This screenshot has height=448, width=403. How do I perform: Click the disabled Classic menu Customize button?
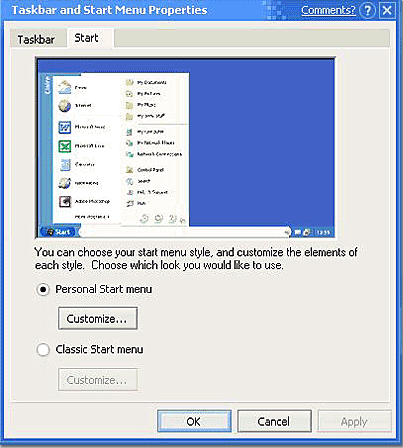pyautogui.click(x=98, y=380)
